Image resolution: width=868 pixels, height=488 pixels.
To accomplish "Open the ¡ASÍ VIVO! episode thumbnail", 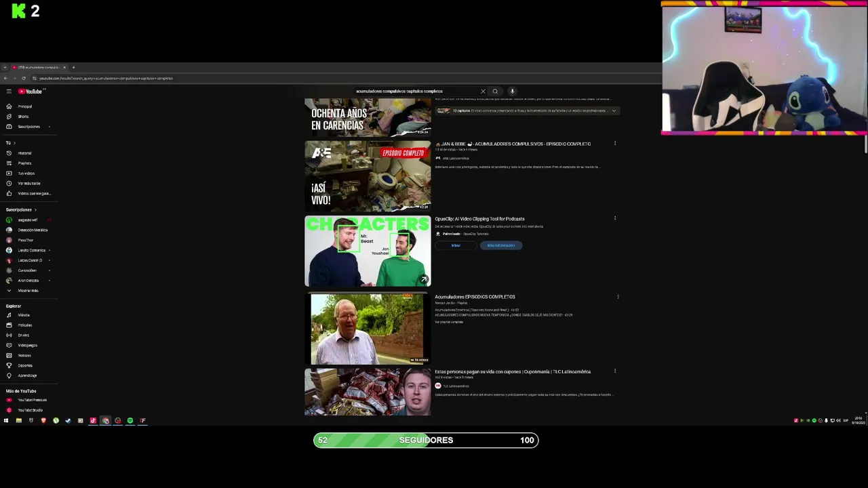I will [368, 176].
